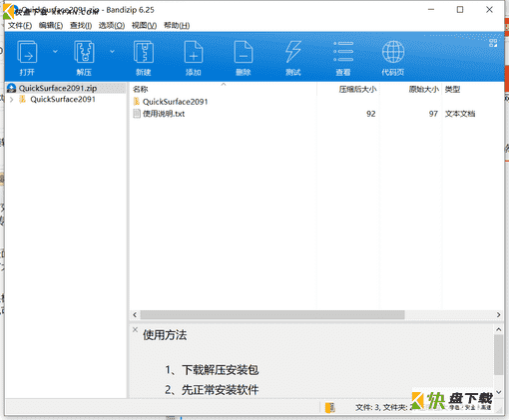This screenshot has width=509, height=420.
Task: Create a new archive with 新建 icon
Action: tap(144, 52)
